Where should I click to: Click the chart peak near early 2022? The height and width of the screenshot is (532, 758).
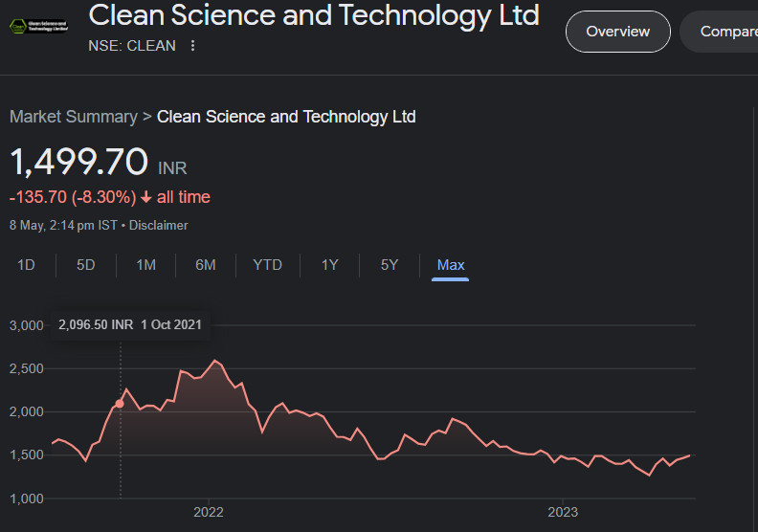coord(215,361)
